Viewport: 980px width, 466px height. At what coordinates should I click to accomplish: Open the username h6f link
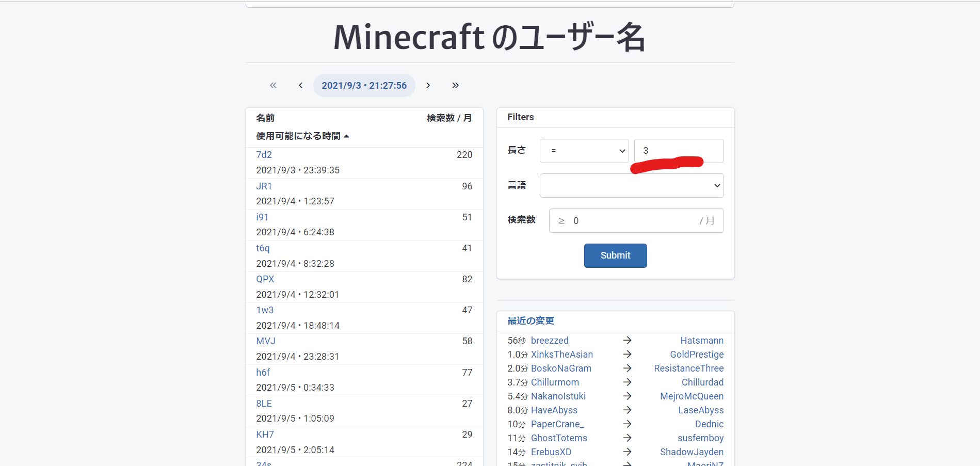[x=263, y=373]
